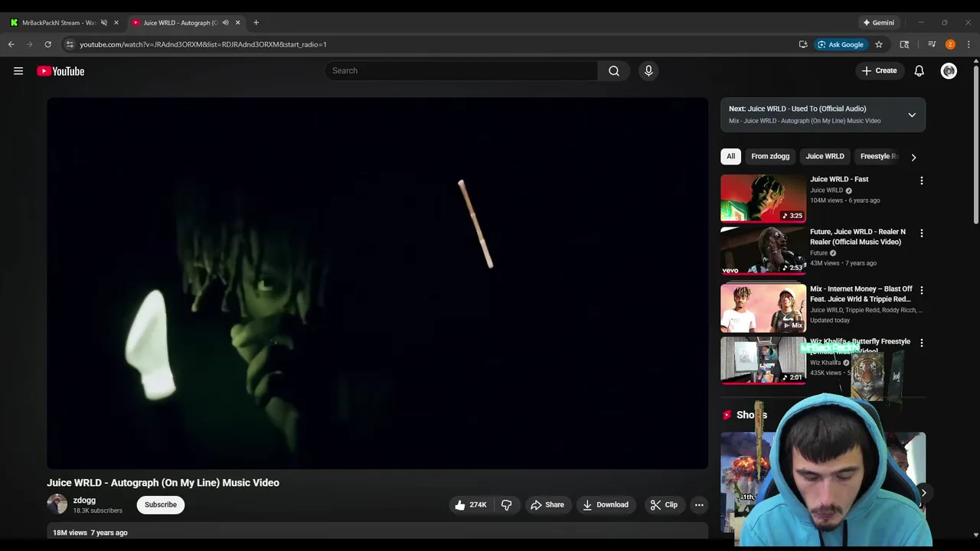
Task: Open the zdogg channel avatar
Action: click(x=57, y=504)
